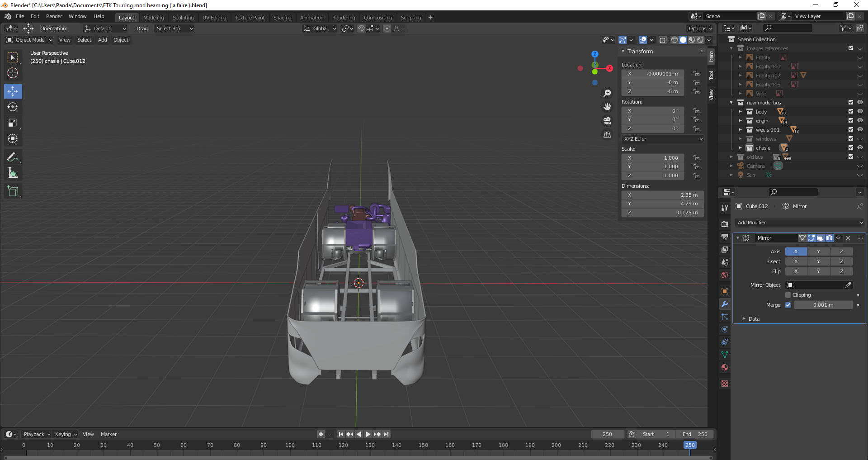The width and height of the screenshot is (868, 460).
Task: Switch to rendered viewport shading
Action: click(700, 40)
